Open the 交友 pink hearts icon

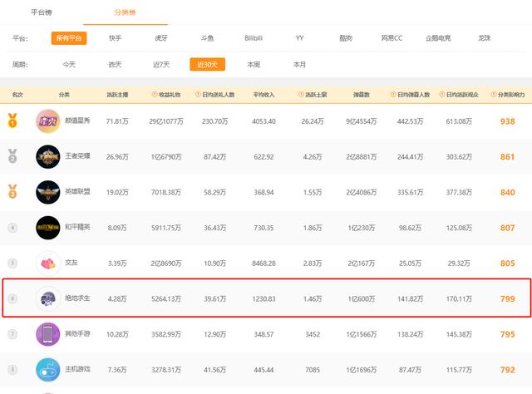48,263
